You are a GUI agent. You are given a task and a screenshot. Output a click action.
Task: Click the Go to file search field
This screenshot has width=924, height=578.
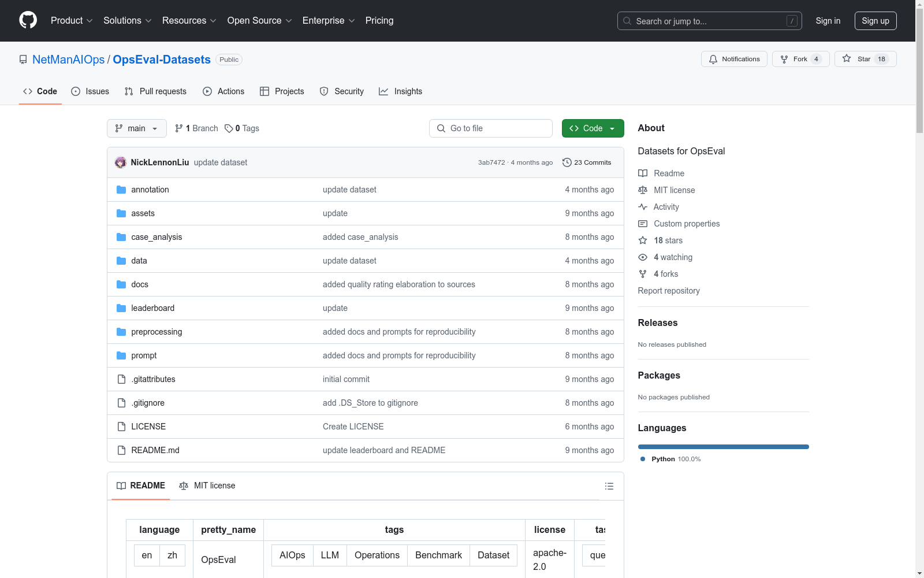click(491, 128)
